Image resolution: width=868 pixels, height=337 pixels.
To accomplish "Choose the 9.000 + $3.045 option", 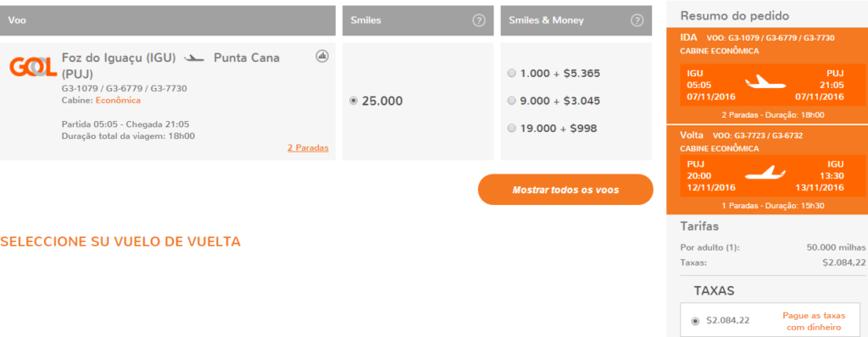I will point(511,101).
